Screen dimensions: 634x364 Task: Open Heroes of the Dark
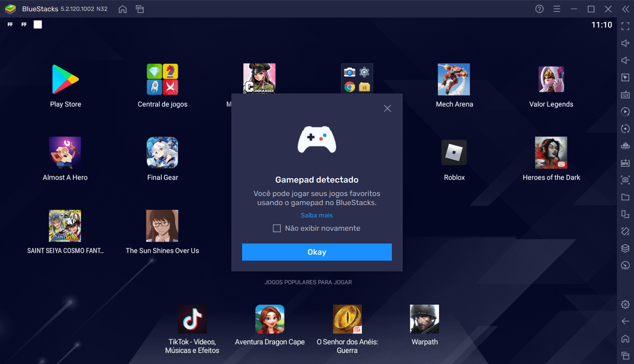coord(551,153)
